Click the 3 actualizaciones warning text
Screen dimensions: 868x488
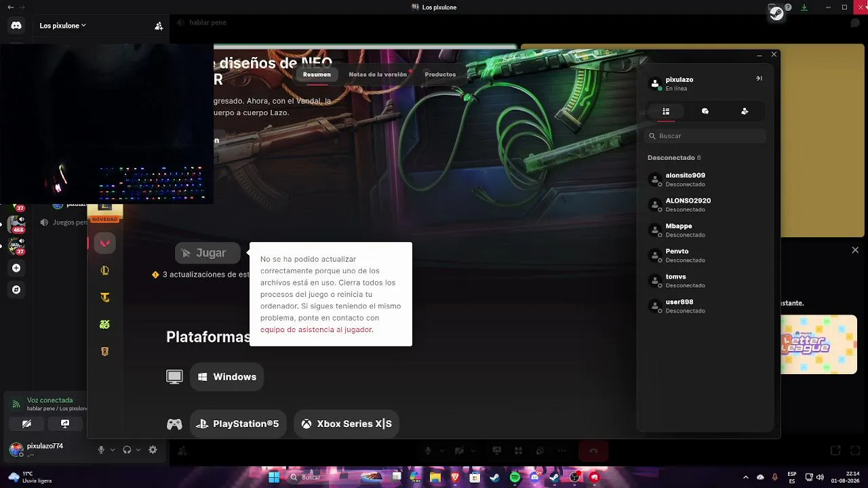[x=205, y=274]
